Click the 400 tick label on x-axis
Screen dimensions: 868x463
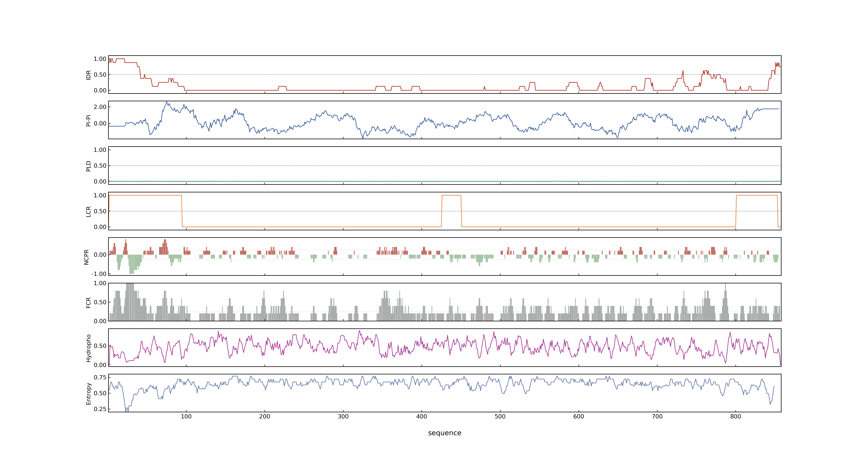[x=422, y=416]
